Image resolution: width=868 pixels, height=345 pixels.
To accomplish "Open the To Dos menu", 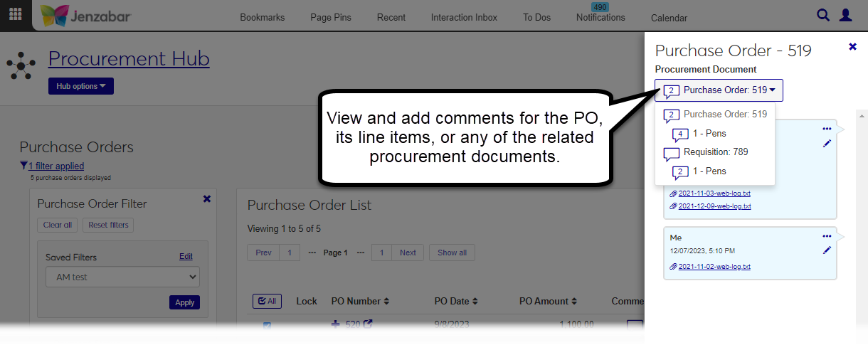I will [x=537, y=18].
